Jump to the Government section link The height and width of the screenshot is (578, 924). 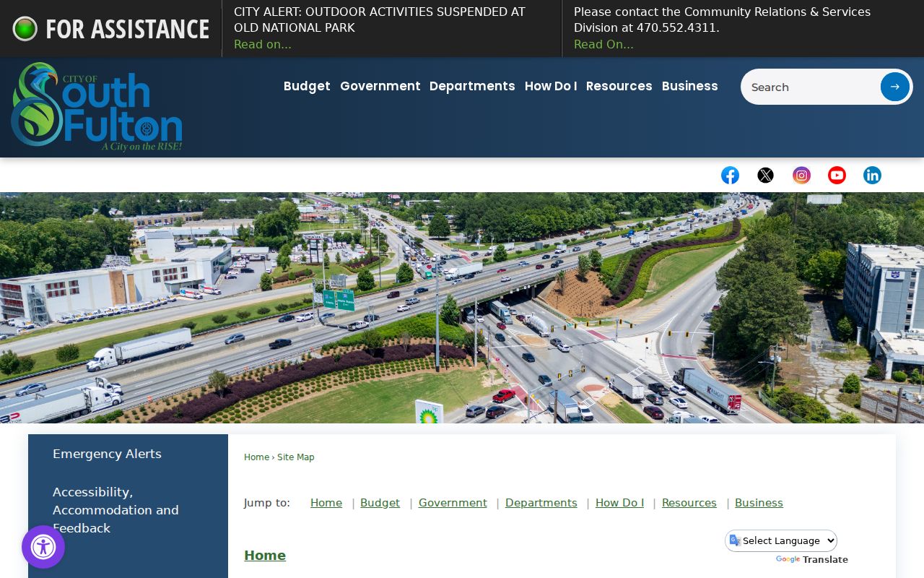453,503
